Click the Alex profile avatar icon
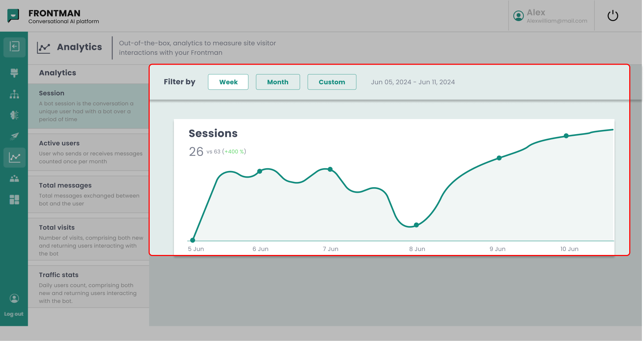 (518, 16)
